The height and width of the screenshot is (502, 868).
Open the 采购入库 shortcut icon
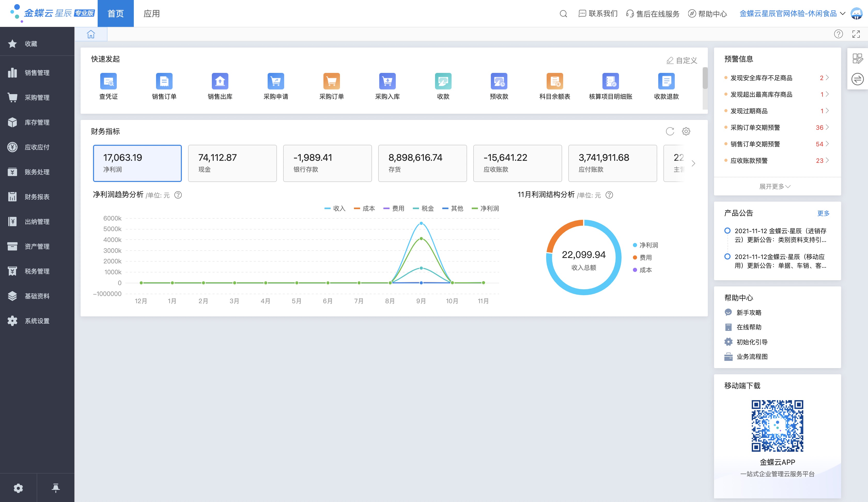point(387,81)
